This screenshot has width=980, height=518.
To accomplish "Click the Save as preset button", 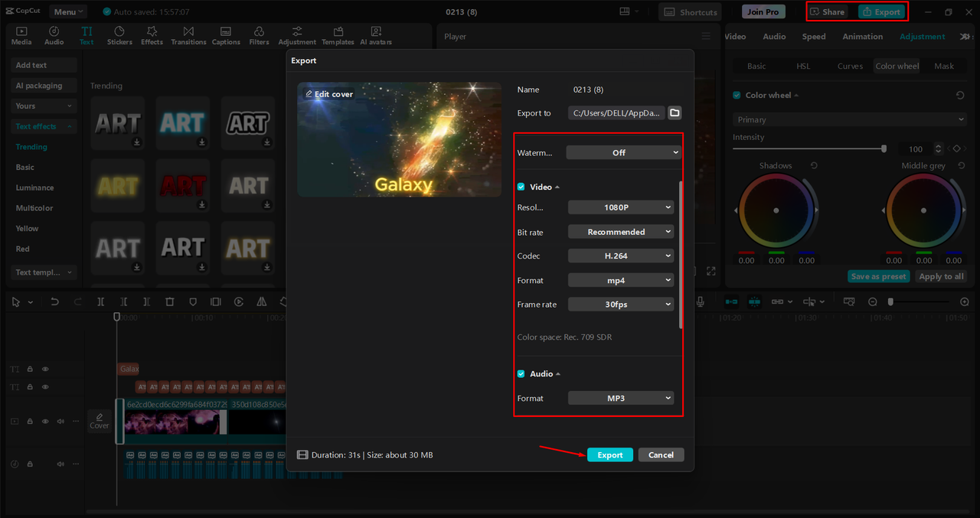I will click(879, 276).
